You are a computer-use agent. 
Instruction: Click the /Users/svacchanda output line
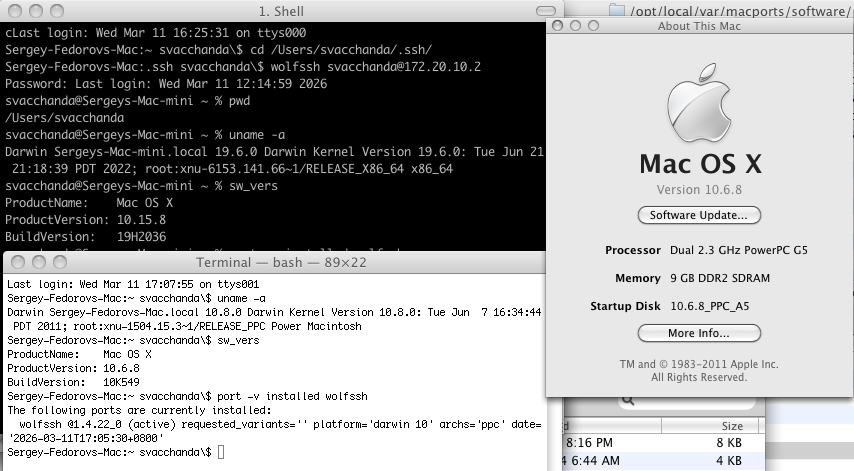(x=65, y=118)
